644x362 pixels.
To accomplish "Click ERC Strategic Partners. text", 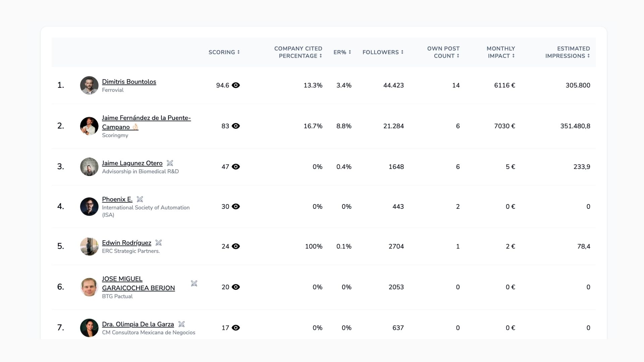I will coord(131,251).
